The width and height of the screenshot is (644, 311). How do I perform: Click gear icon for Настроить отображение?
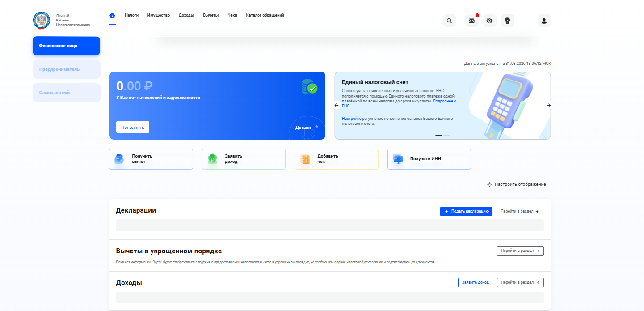coord(489,184)
